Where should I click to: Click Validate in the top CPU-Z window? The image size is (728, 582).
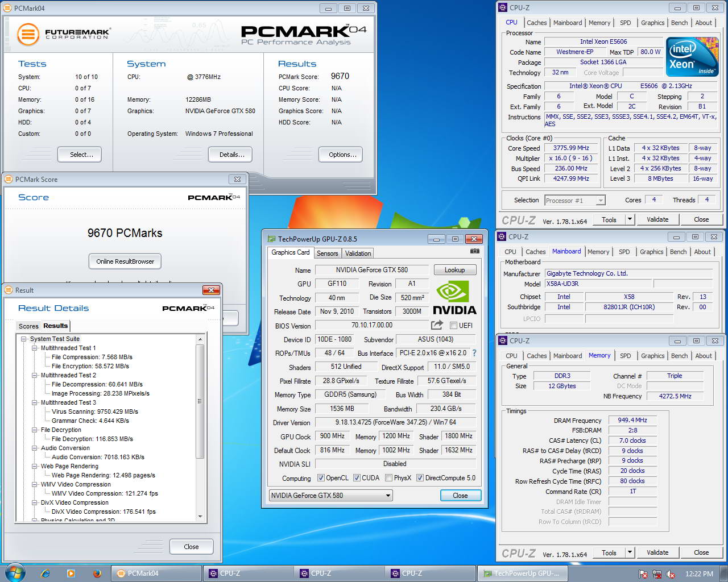(x=657, y=219)
